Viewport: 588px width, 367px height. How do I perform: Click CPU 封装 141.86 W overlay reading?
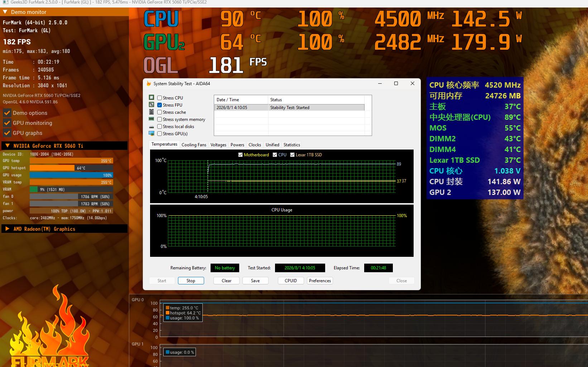pyautogui.click(x=475, y=181)
